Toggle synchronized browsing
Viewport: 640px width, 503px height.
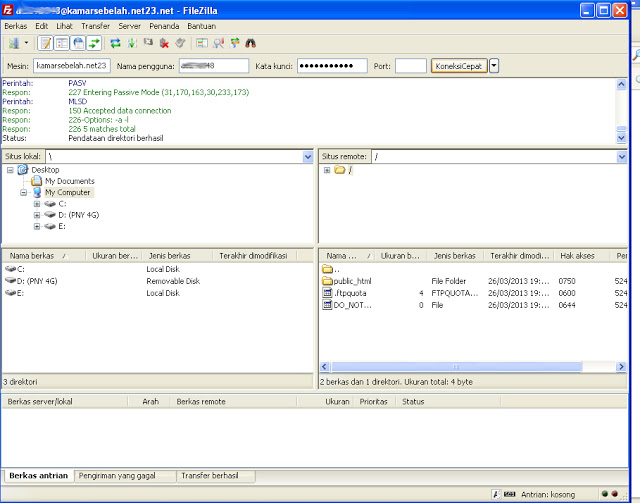[x=235, y=43]
